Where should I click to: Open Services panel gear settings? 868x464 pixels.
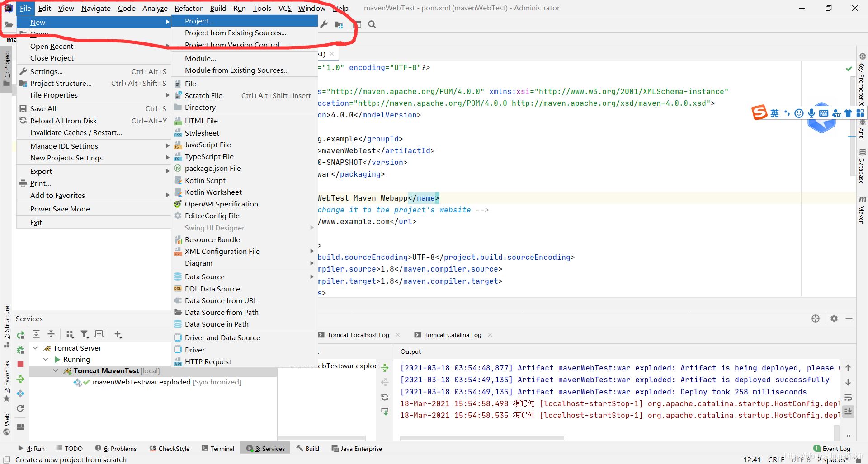(834, 319)
